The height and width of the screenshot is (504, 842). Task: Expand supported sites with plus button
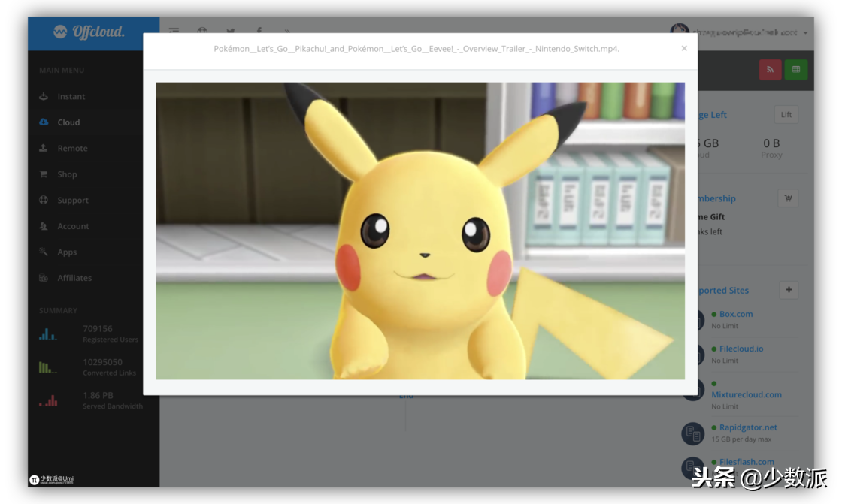pos(789,290)
